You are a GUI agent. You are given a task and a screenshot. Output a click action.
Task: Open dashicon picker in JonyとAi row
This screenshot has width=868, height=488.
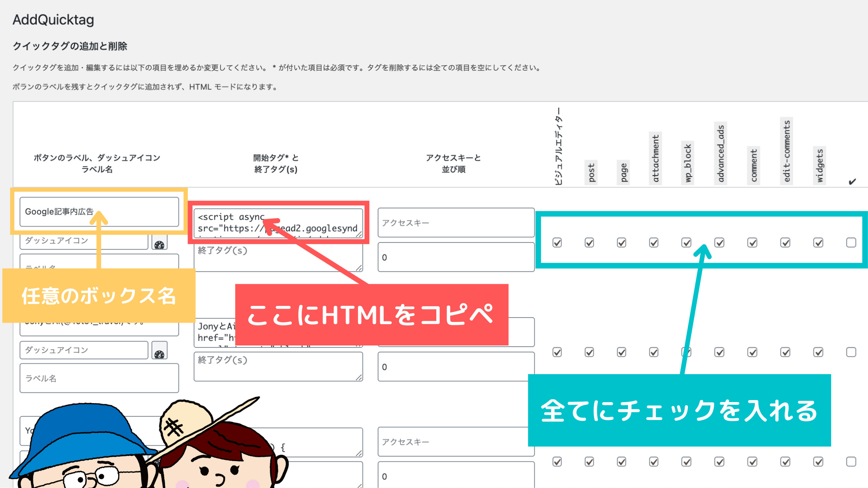click(x=159, y=351)
